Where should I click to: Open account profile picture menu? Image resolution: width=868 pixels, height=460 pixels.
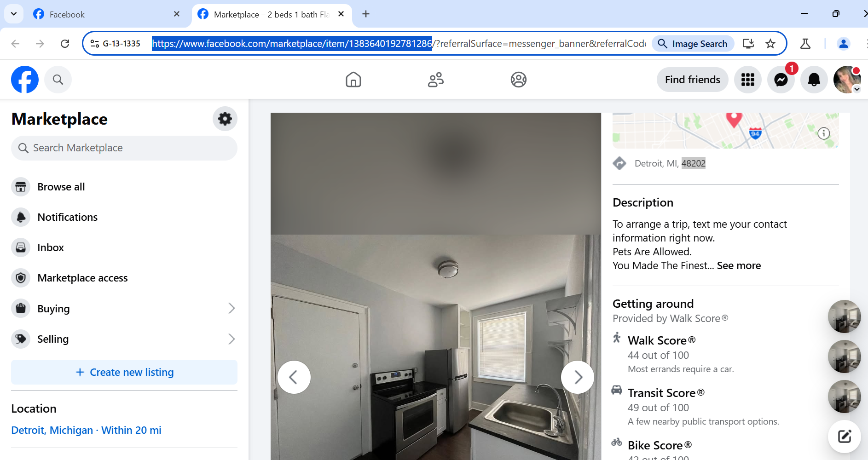point(847,80)
